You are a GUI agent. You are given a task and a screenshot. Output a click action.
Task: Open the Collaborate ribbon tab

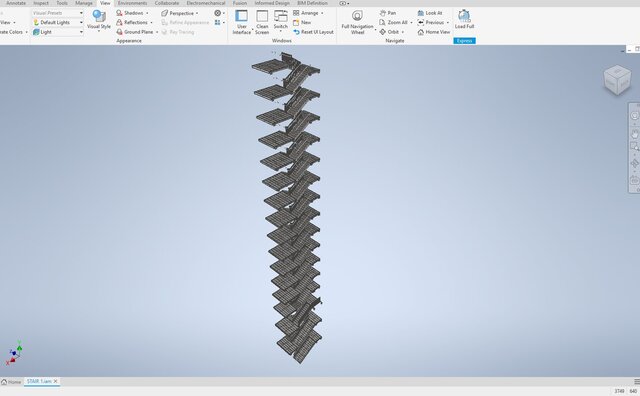click(x=167, y=3)
